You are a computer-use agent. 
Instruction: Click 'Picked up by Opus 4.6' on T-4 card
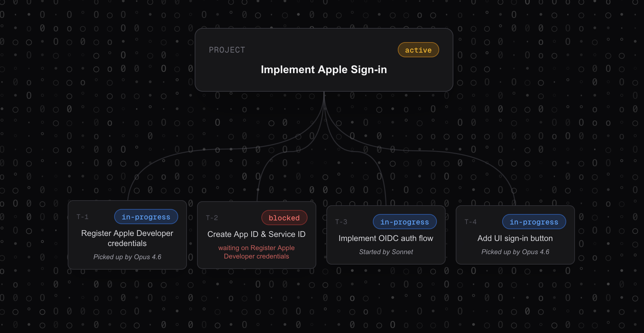[x=515, y=252]
